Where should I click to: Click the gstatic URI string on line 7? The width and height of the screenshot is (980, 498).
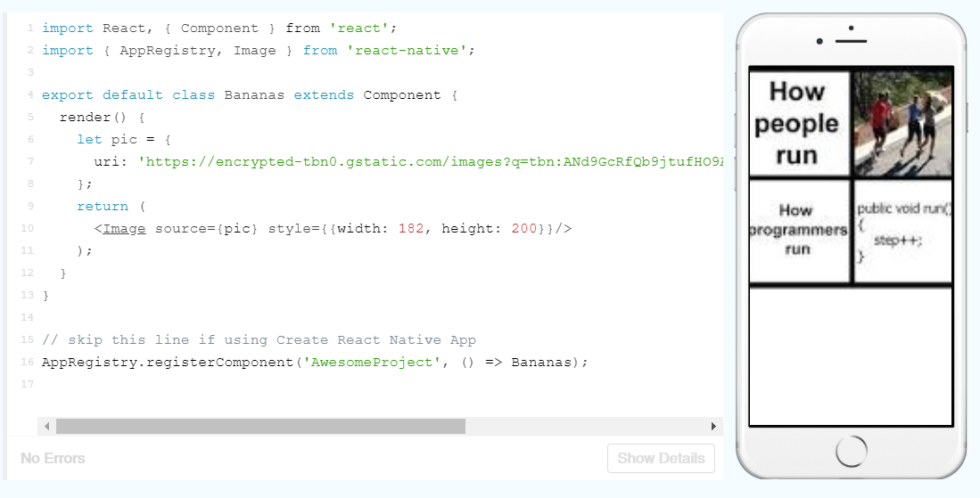428,162
